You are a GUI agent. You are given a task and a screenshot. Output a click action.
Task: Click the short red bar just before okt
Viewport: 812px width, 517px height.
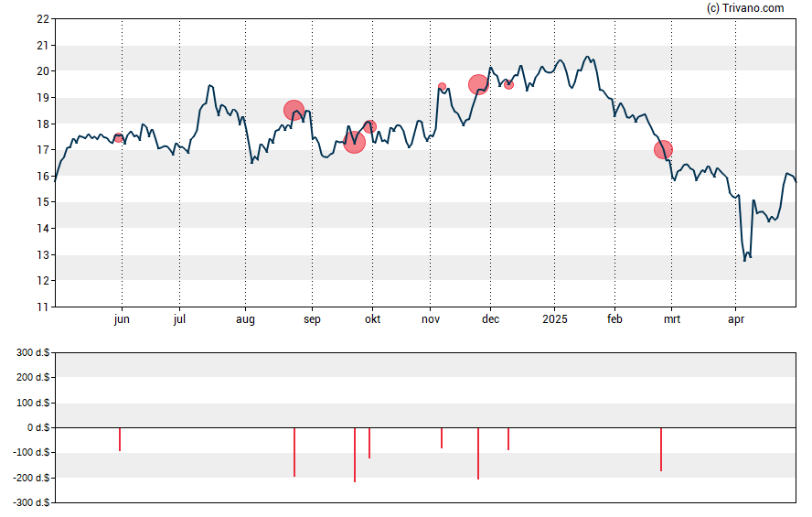coord(369,443)
